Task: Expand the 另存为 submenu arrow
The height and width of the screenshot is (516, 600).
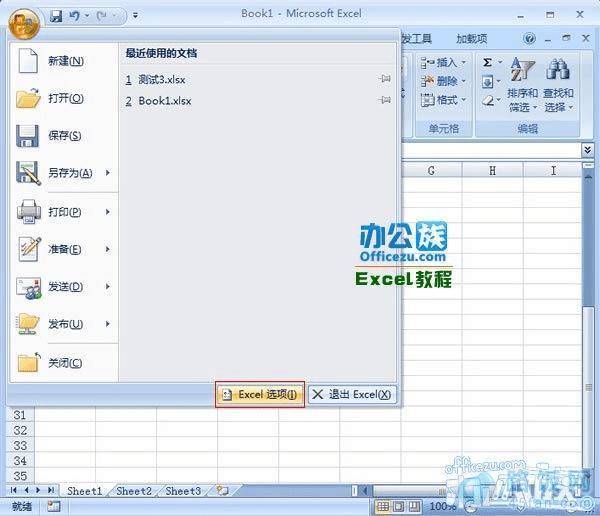Action: click(x=108, y=173)
